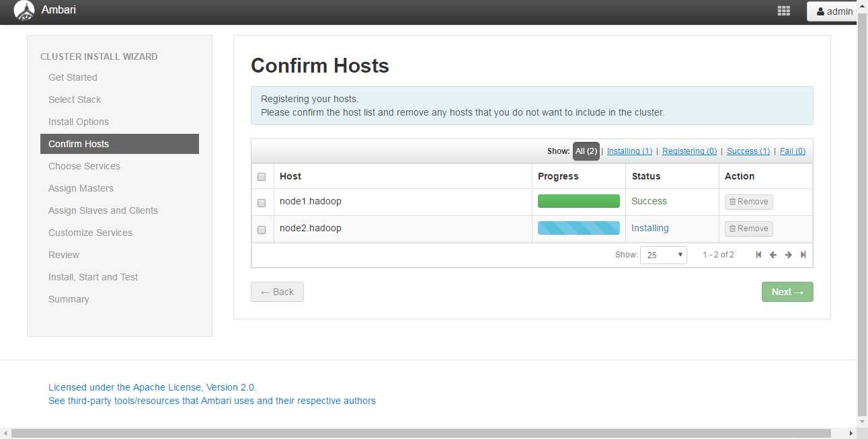The height and width of the screenshot is (439, 868).
Task: Click the node1.hadoop host name
Action: pyautogui.click(x=311, y=201)
